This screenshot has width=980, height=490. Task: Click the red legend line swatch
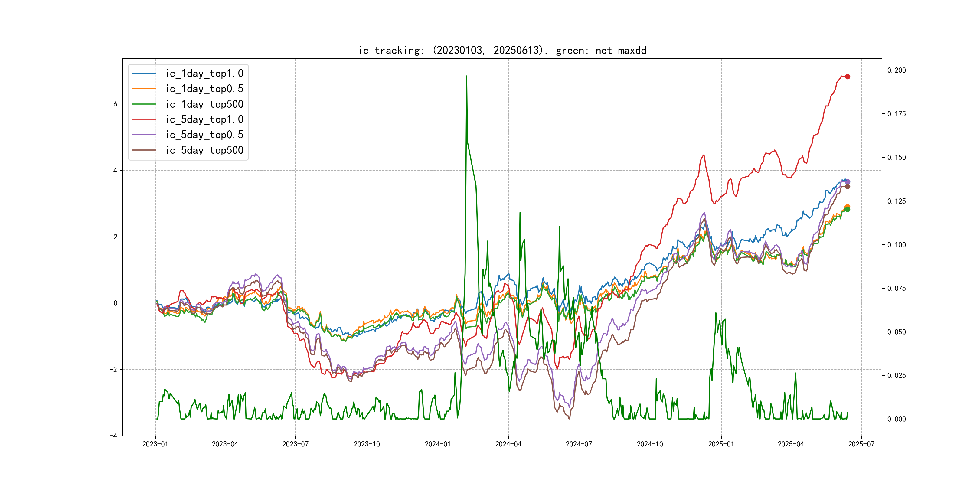144,119
